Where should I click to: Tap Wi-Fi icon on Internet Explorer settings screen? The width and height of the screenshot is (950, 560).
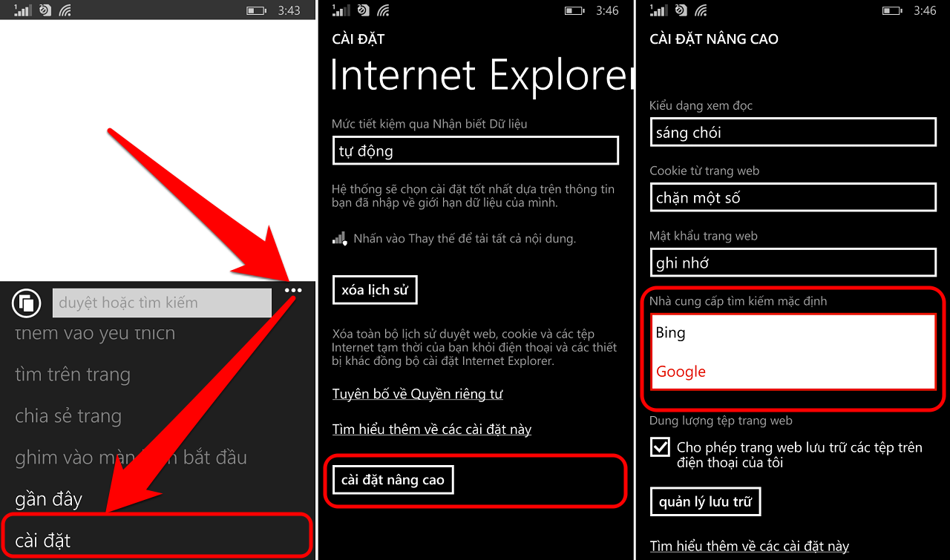384,10
